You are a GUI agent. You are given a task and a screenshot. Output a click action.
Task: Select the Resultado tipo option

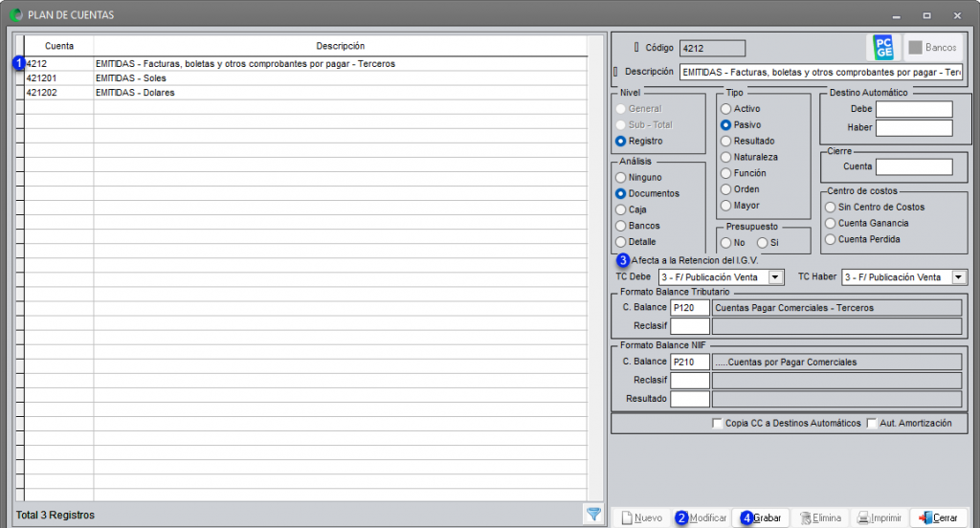tap(725, 142)
